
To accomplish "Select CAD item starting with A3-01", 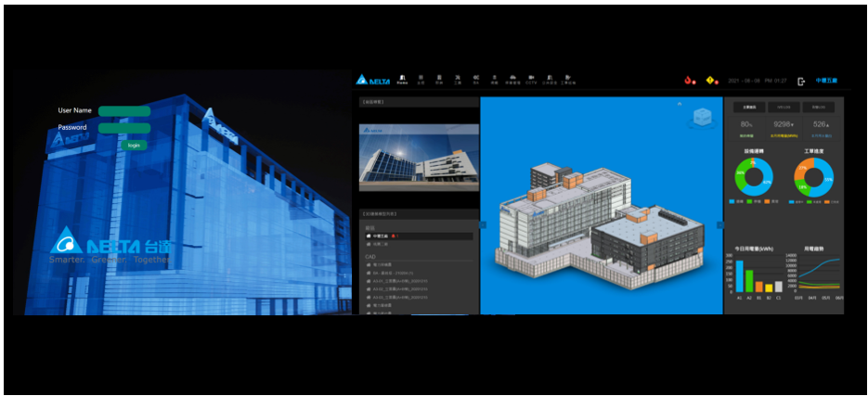I will tap(419, 281).
